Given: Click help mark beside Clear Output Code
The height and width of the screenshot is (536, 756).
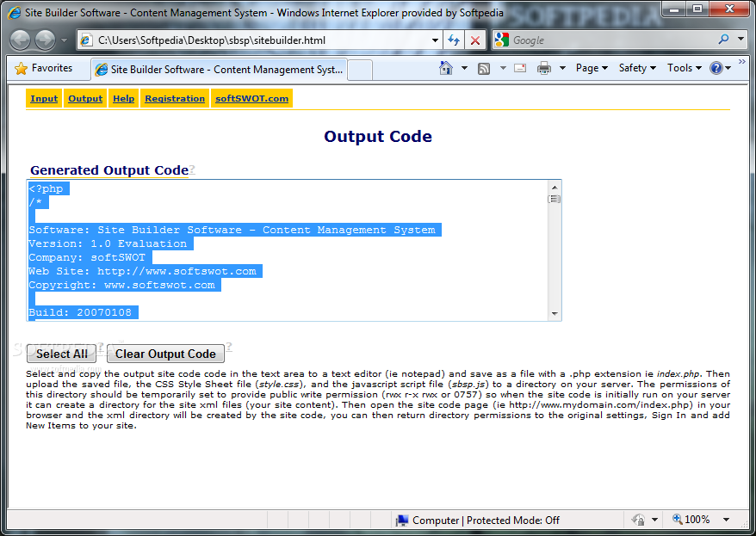Looking at the screenshot, I should click(x=229, y=346).
